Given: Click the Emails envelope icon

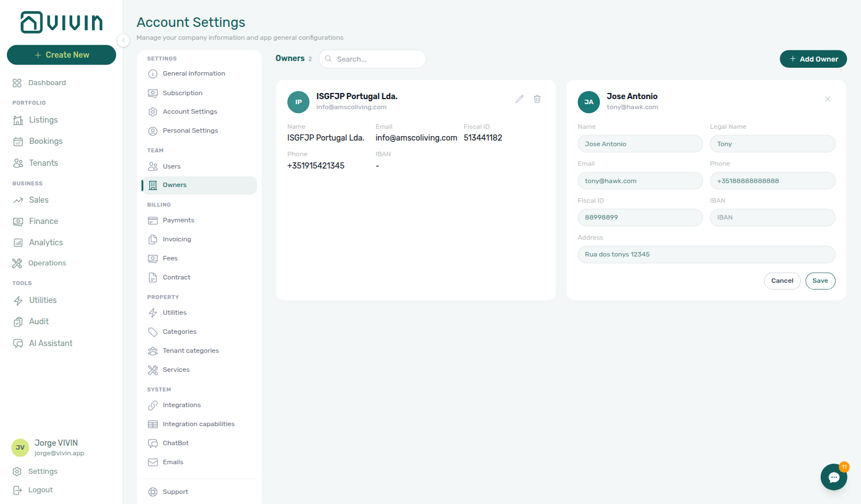Looking at the screenshot, I should (x=152, y=463).
